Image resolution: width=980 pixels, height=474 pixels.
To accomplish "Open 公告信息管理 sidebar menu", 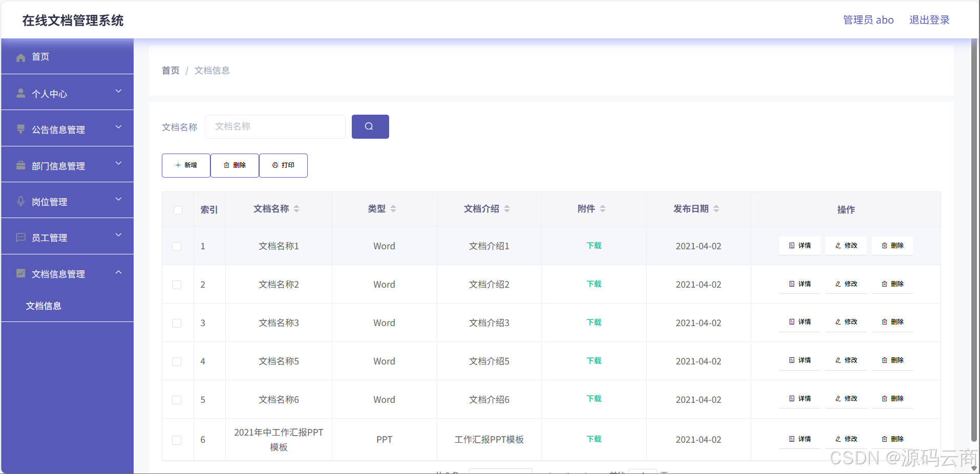I will [x=67, y=128].
